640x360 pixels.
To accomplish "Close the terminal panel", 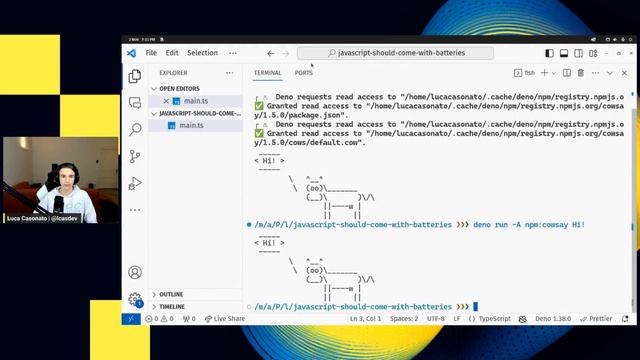I will [624, 73].
